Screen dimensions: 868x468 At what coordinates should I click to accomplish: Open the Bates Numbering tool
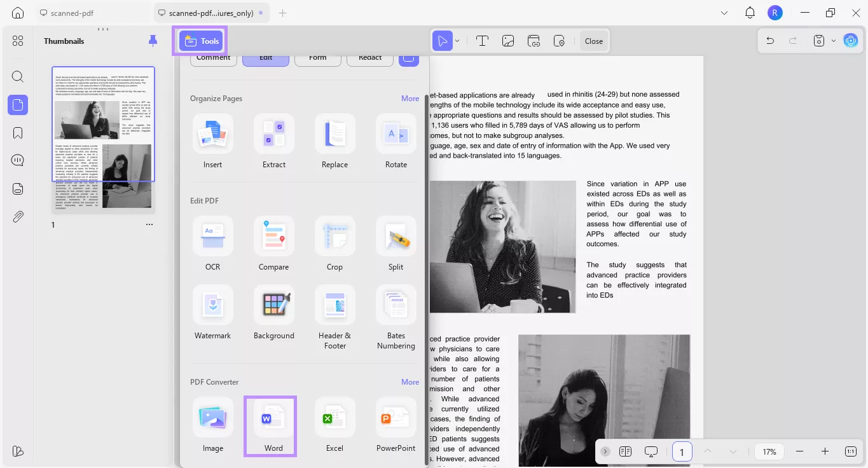point(396,305)
